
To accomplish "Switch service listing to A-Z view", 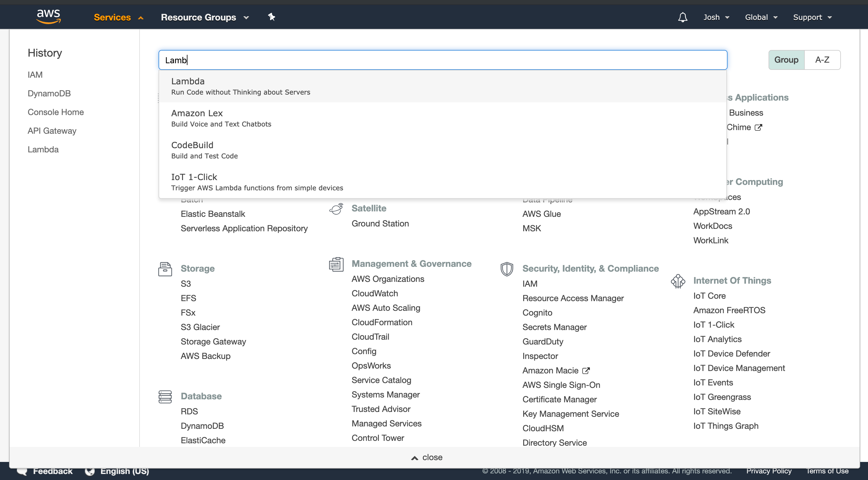I will (x=822, y=60).
